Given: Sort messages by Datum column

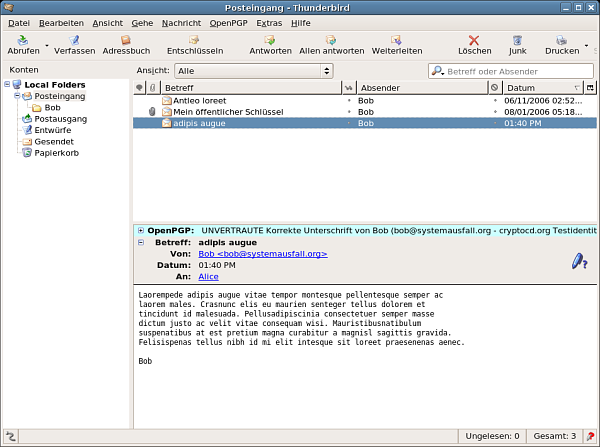Looking at the screenshot, I should click(x=543, y=88).
